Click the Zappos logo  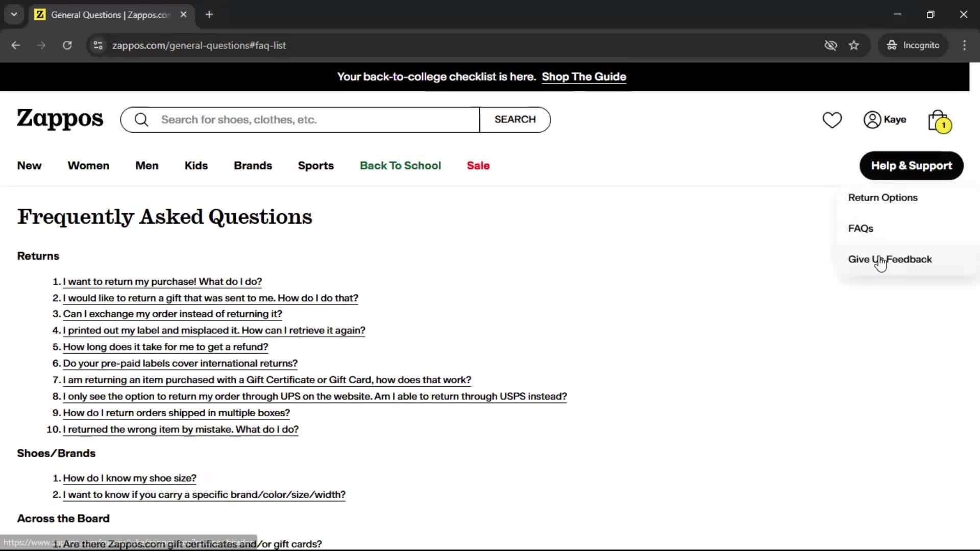coord(60,119)
